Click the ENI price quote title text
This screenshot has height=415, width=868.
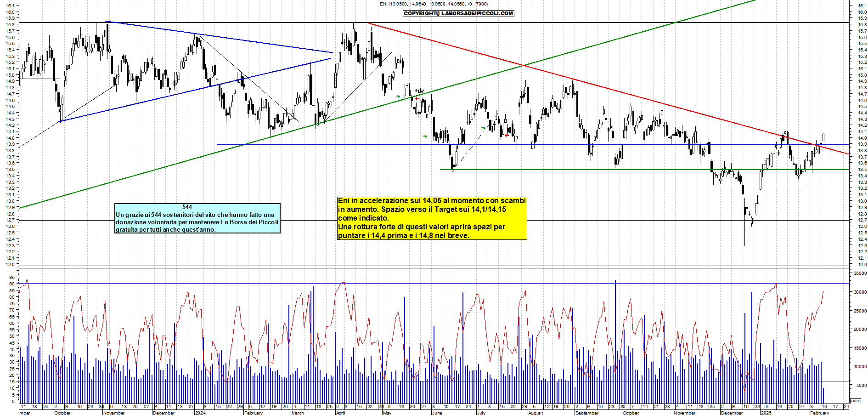coord(434,4)
